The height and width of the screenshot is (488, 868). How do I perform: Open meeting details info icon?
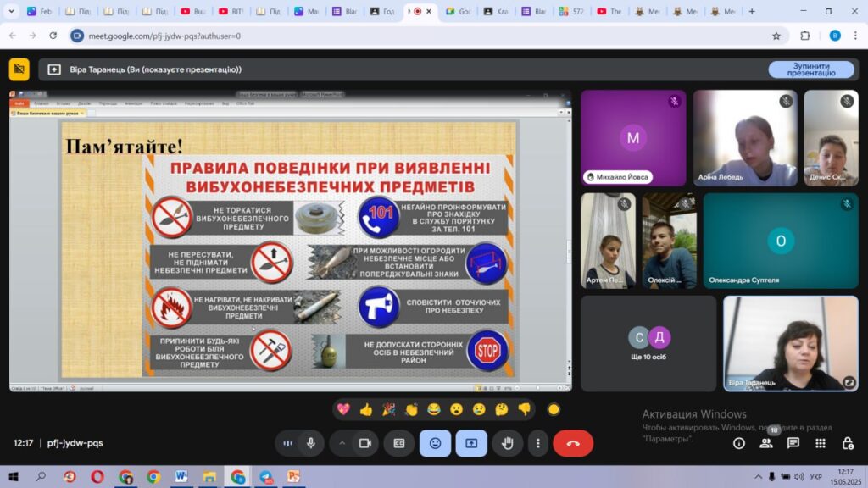pos(739,443)
